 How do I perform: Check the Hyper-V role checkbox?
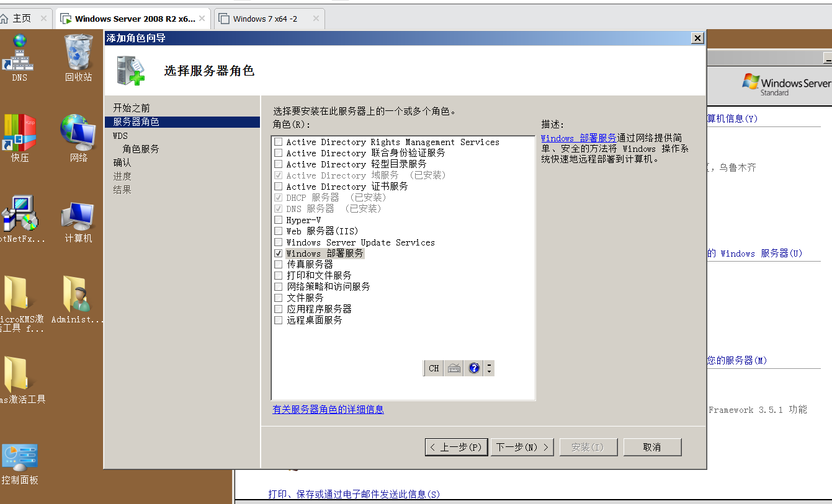click(x=279, y=220)
